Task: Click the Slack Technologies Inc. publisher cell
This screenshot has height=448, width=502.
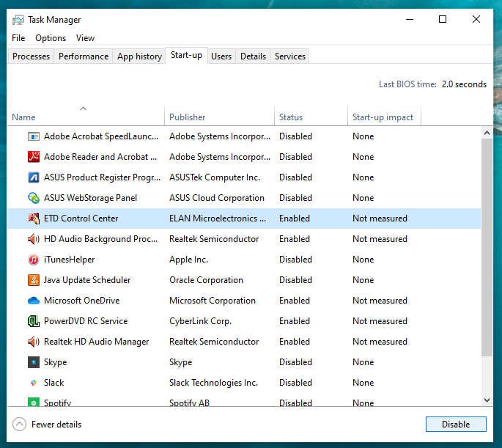Action: (213, 383)
